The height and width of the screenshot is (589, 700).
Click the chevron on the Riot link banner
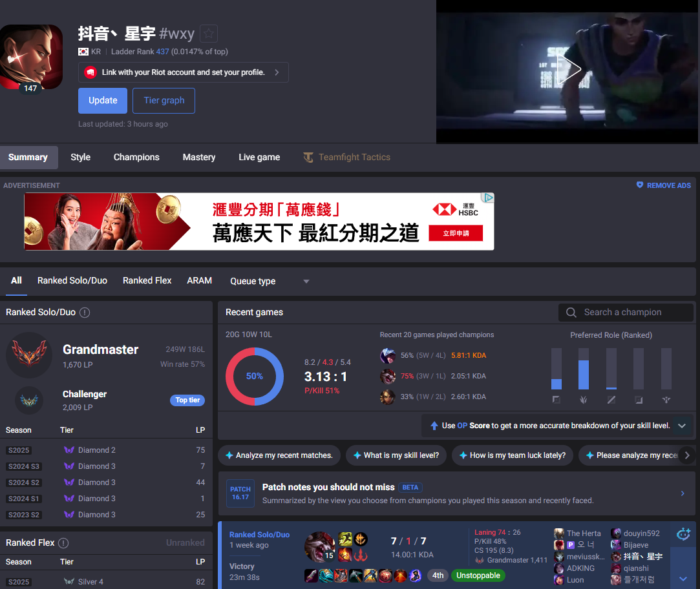[x=277, y=72]
